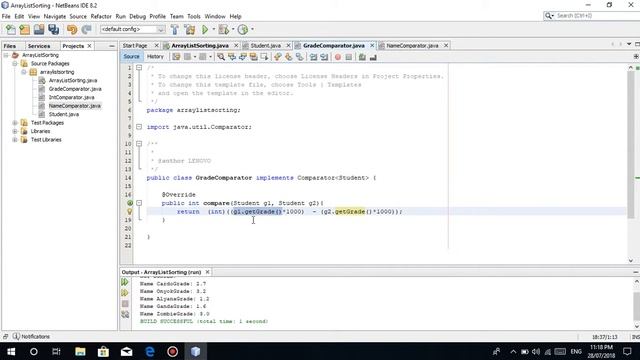This screenshot has width=640, height=360.
Task: Close the Output ArrayListSorting (run) tab
Action: [207, 272]
